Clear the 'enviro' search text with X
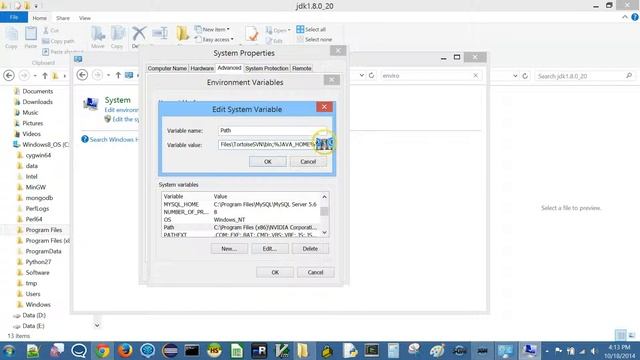Viewport: 640px width, 360px height. coord(476,76)
